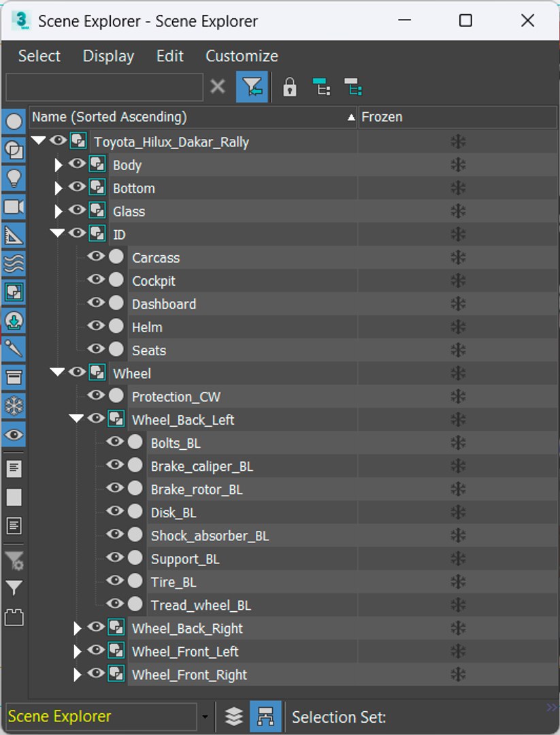
Task: Toggle the Display Shapes filter icon
Action: [14, 150]
